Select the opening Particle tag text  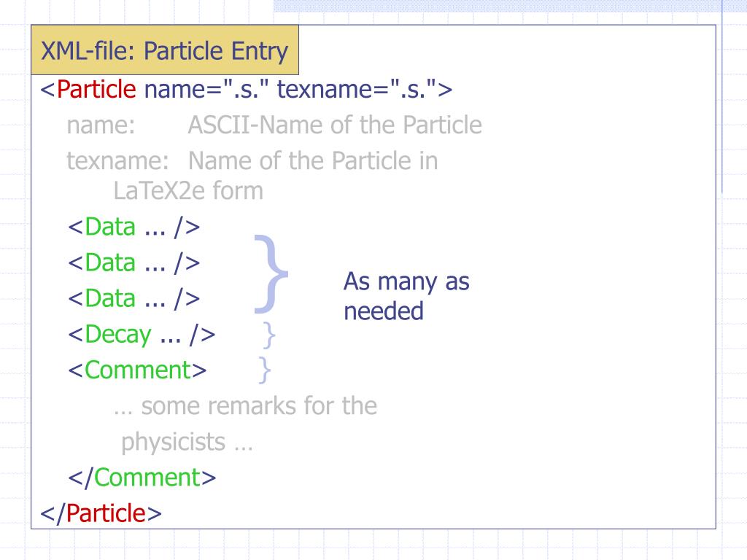click(247, 89)
